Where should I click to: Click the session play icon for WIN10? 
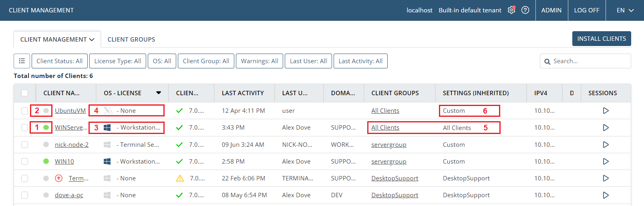[x=606, y=162]
